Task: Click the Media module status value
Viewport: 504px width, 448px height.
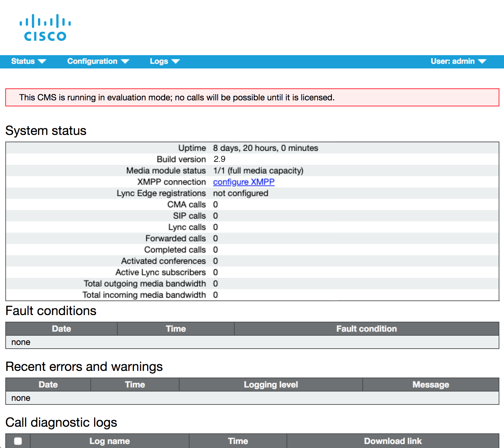Action: [x=258, y=171]
